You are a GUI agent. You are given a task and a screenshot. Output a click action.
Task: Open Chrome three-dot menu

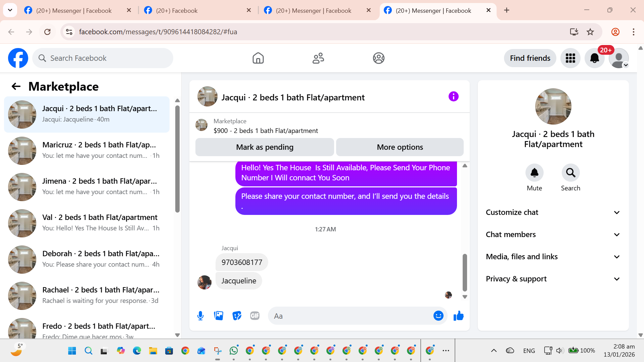tap(633, 32)
